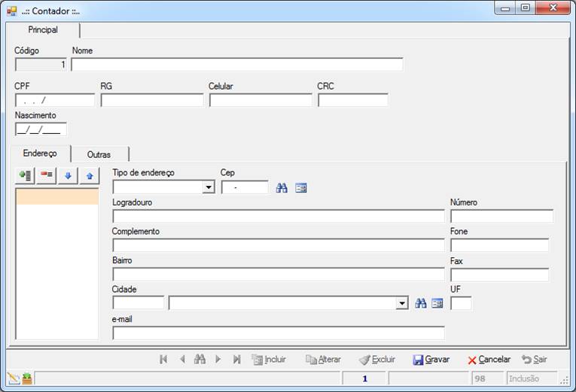Go to last record
Viewport: 576px width, 392px height.
pyautogui.click(x=237, y=360)
